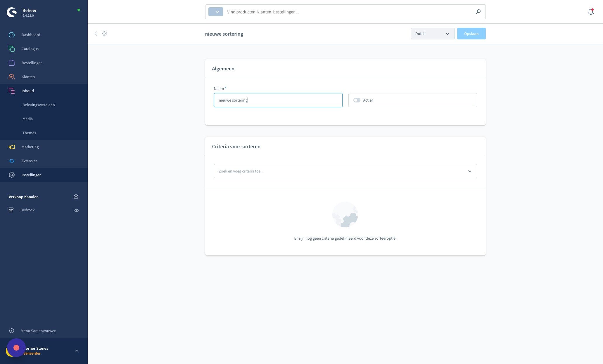Screen dimensions: 603x364
Task: Collapse the Corner Stones user menu
Action: pos(77,350)
